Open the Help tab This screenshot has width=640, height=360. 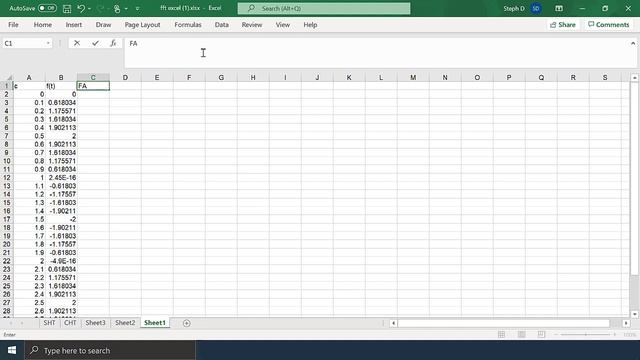(310, 25)
